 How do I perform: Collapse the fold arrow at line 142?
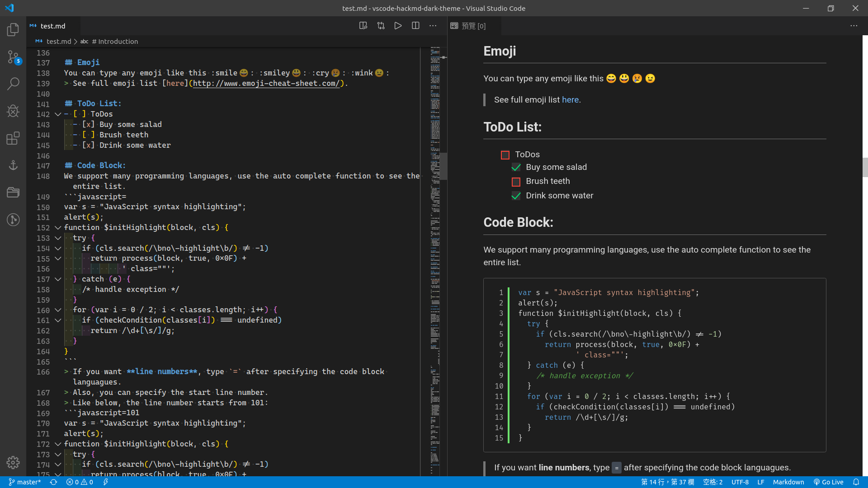pos(58,114)
